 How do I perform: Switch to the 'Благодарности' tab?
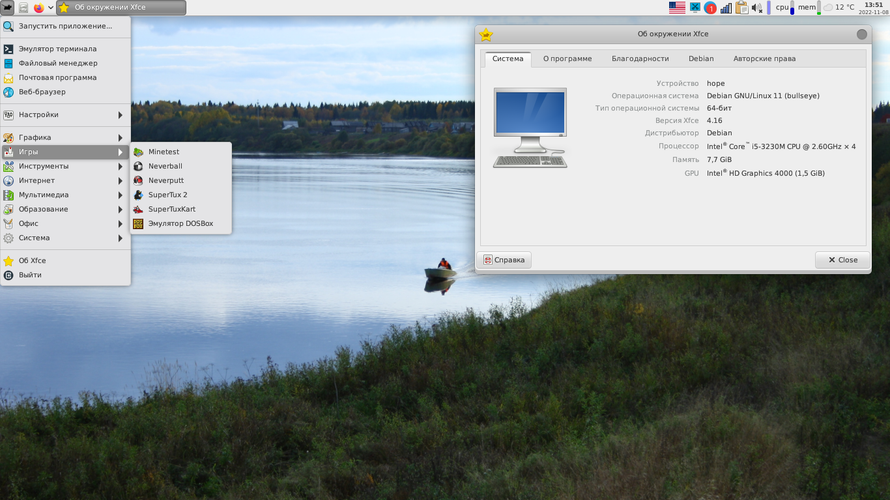(640, 59)
